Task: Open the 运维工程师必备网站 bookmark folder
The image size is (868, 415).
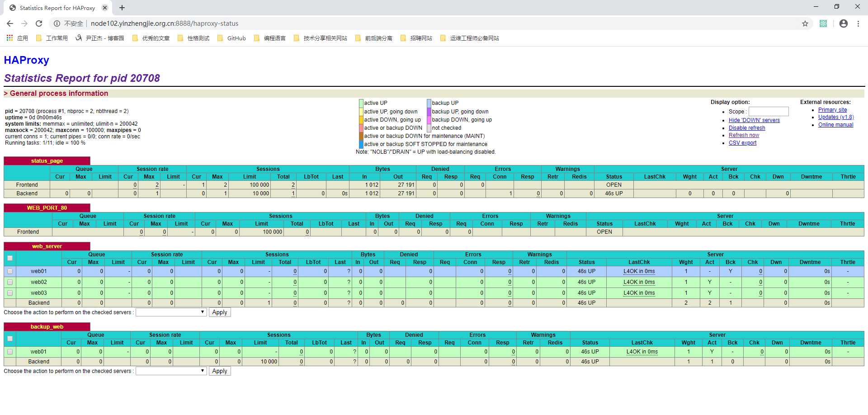Action: tap(470, 38)
